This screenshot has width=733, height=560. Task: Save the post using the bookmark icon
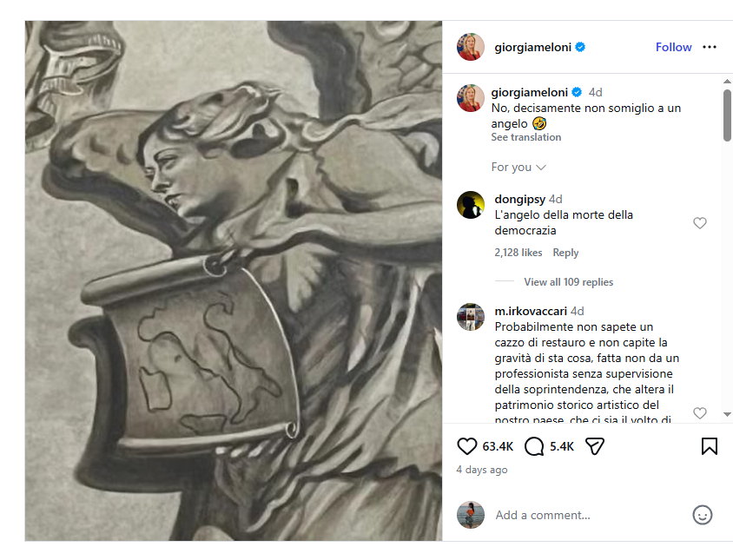tap(710, 446)
